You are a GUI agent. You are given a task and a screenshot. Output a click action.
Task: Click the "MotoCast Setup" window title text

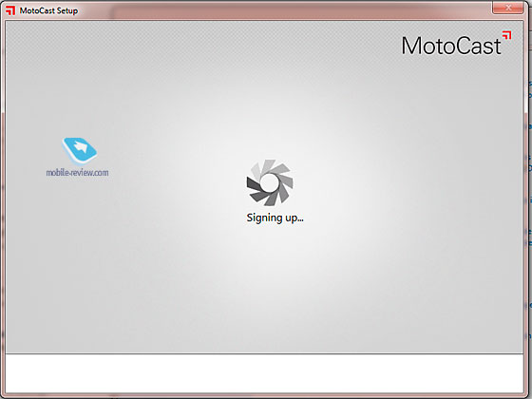click(x=48, y=10)
